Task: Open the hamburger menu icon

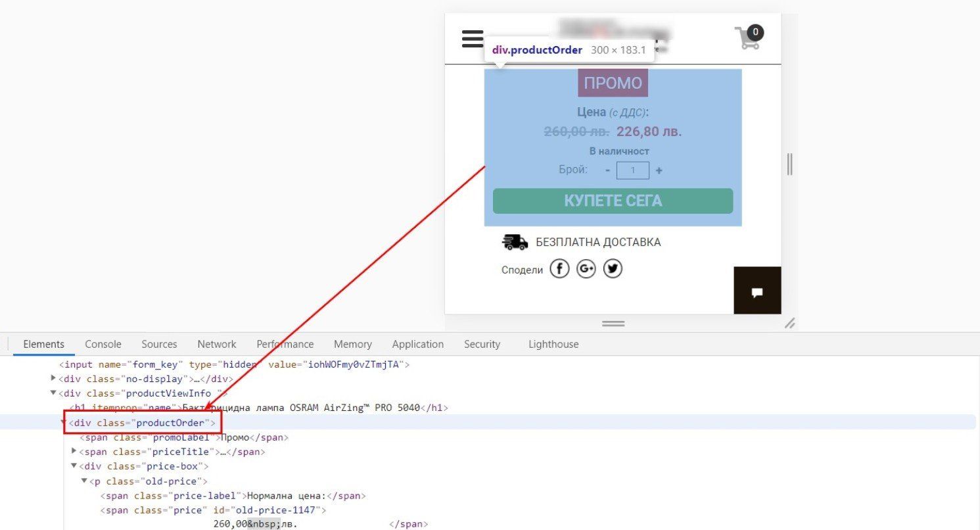Action: 473,38
